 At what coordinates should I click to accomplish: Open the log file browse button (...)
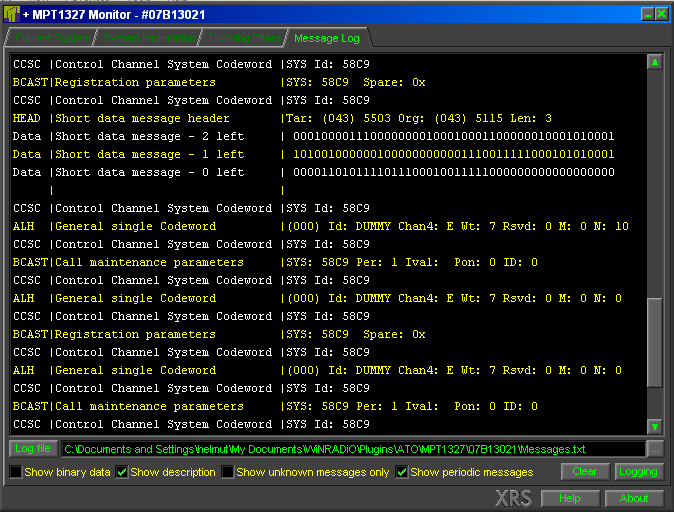(x=655, y=450)
